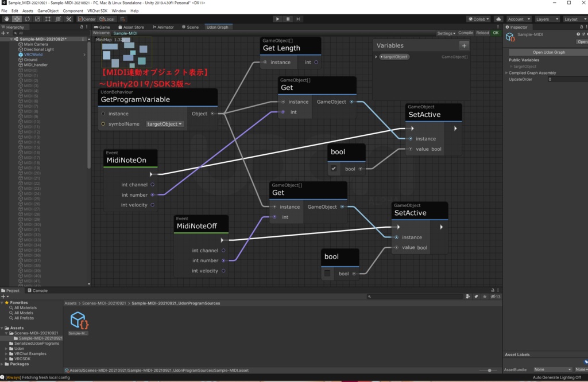The image size is (588, 382).
Task: Collapse the Sample-MIDI-20210921 scene in Hierarchy
Action: [11, 39]
